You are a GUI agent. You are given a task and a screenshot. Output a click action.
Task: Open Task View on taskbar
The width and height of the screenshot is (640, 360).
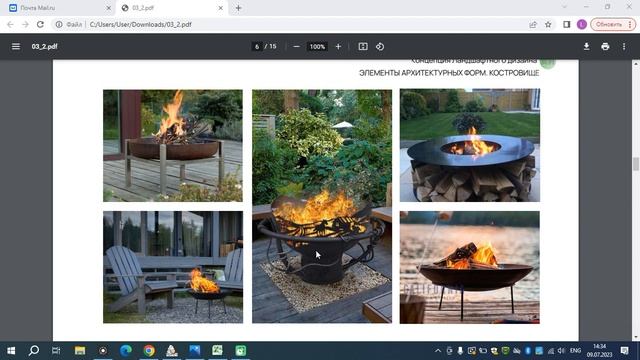(x=56, y=351)
